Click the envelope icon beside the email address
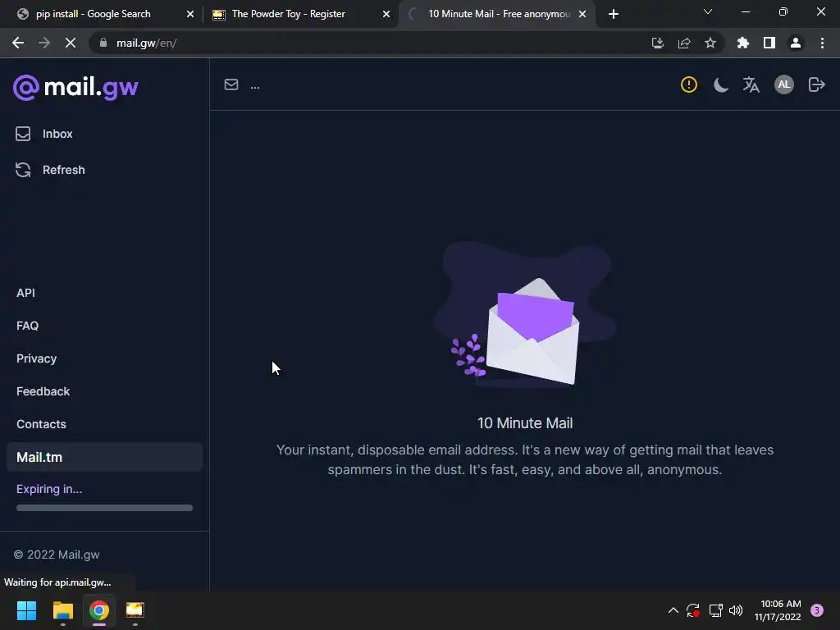This screenshot has width=840, height=630. (x=231, y=84)
